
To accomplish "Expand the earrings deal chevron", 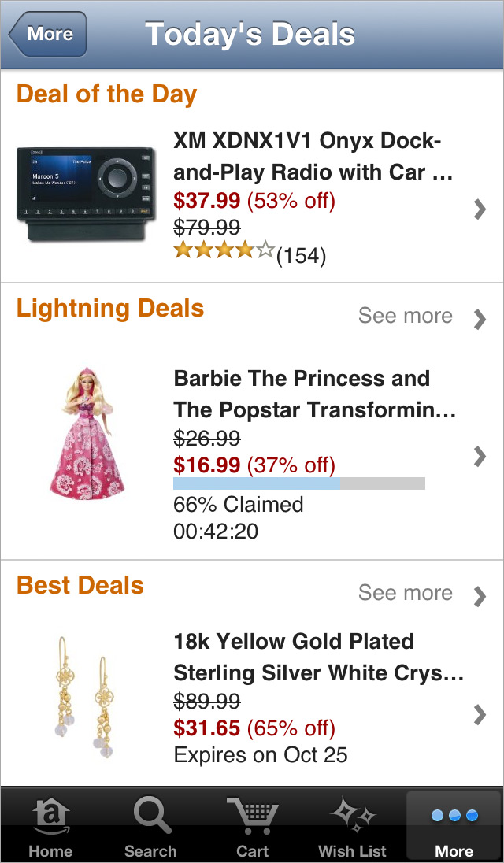I will [x=479, y=714].
